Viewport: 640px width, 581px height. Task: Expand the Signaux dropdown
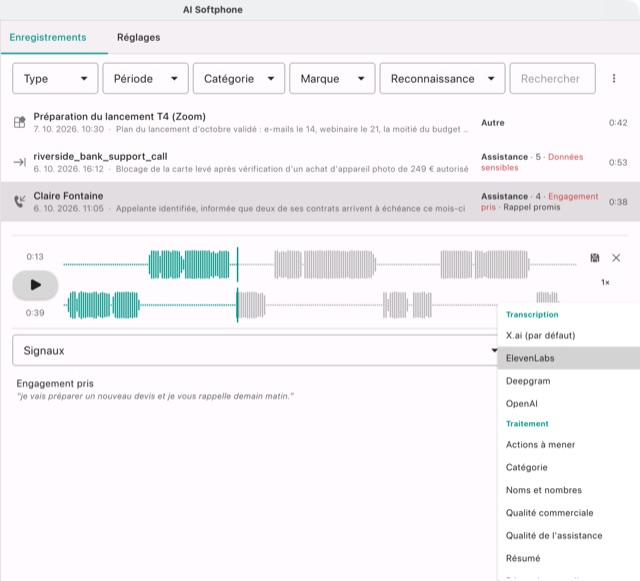pos(256,350)
